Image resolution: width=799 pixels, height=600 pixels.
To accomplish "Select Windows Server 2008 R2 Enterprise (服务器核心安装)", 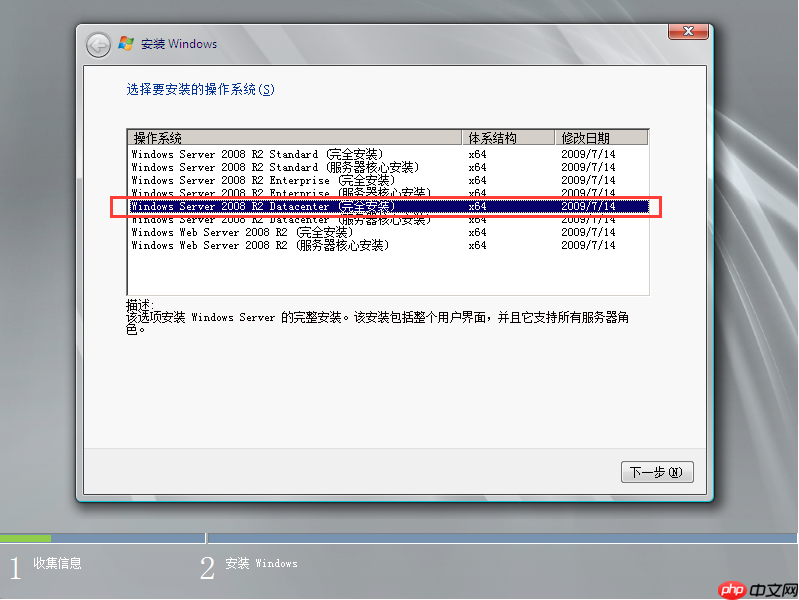I will 388,193.
